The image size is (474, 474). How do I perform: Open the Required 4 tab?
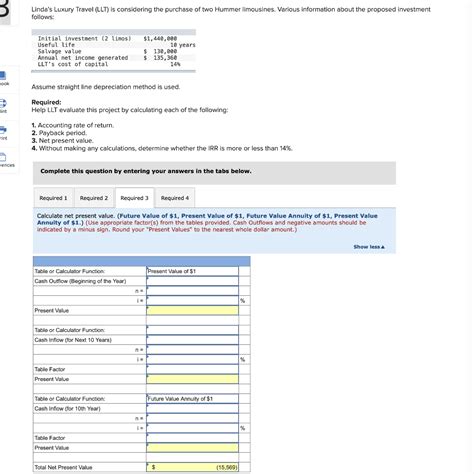pyautogui.click(x=175, y=198)
